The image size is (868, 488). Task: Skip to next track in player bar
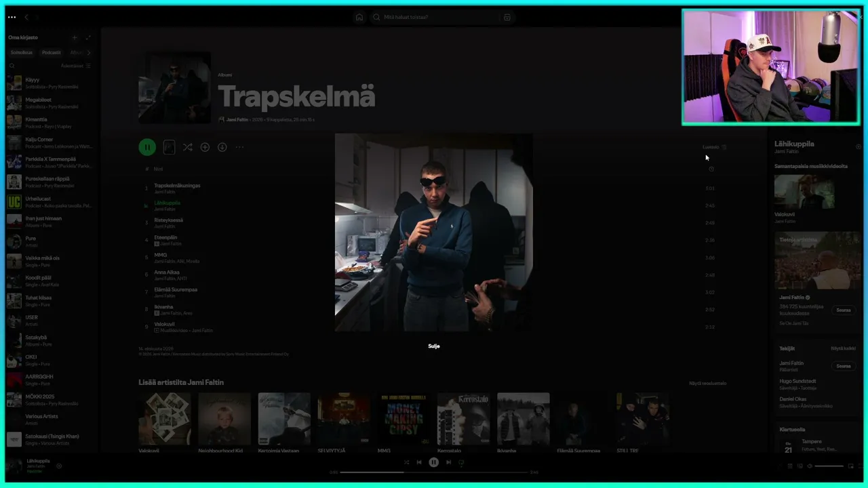448,462
